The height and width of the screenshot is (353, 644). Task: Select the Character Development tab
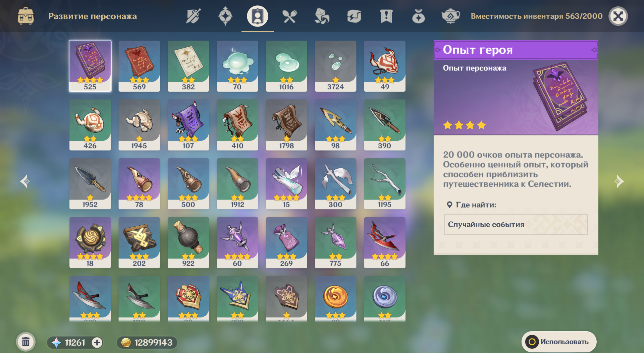click(257, 16)
